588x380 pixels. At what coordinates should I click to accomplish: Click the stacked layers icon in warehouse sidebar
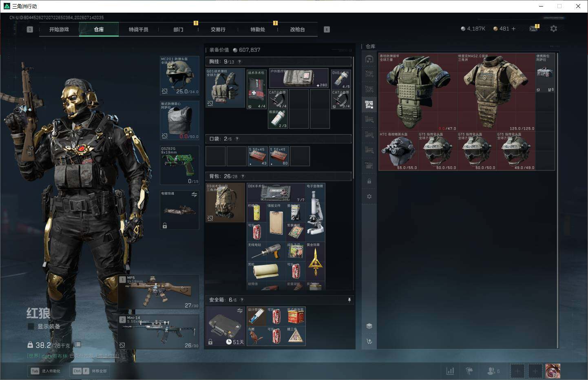pyautogui.click(x=369, y=326)
